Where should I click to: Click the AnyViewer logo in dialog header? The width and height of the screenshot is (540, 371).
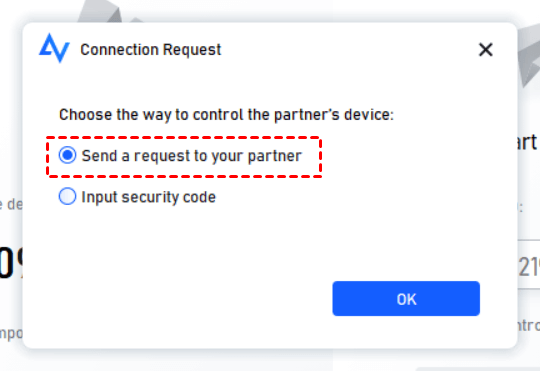(x=54, y=48)
